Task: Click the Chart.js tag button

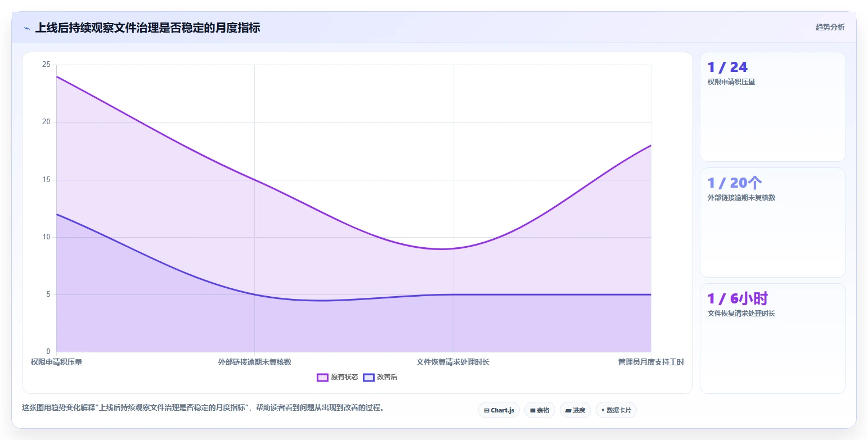Action: pos(499,410)
